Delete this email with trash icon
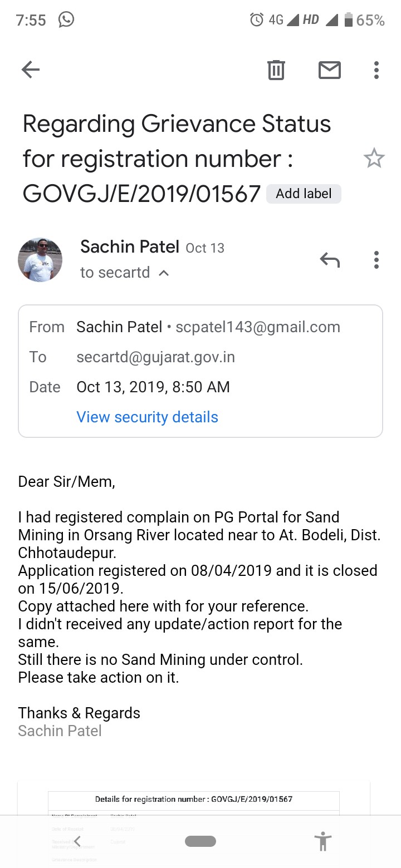The height and width of the screenshot is (868, 401). click(276, 70)
